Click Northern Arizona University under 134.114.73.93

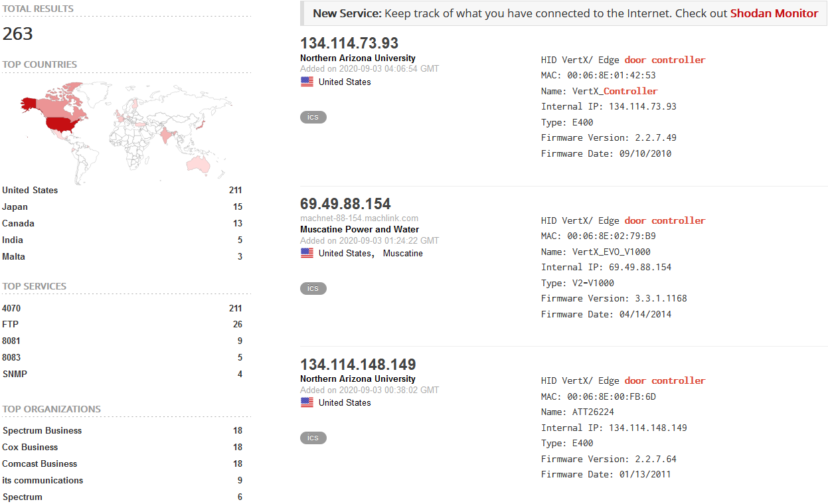358,58
